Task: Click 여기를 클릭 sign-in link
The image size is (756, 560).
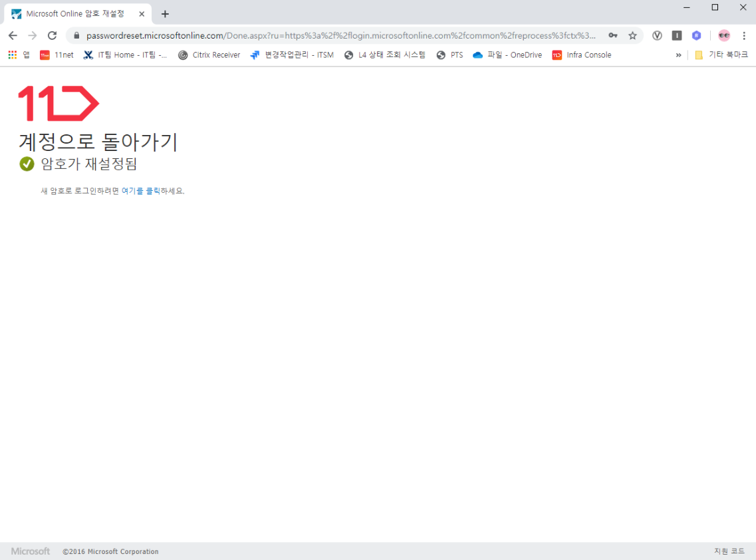Action: pyautogui.click(x=141, y=191)
